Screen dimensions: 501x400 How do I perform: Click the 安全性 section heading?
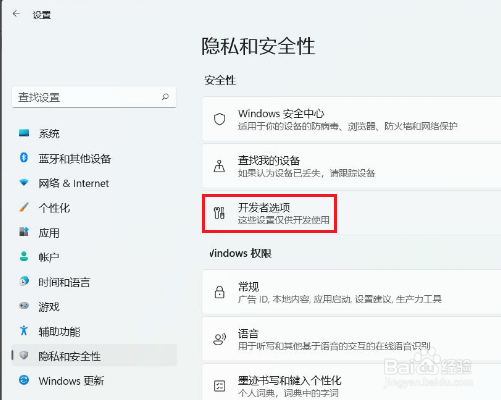coord(220,80)
